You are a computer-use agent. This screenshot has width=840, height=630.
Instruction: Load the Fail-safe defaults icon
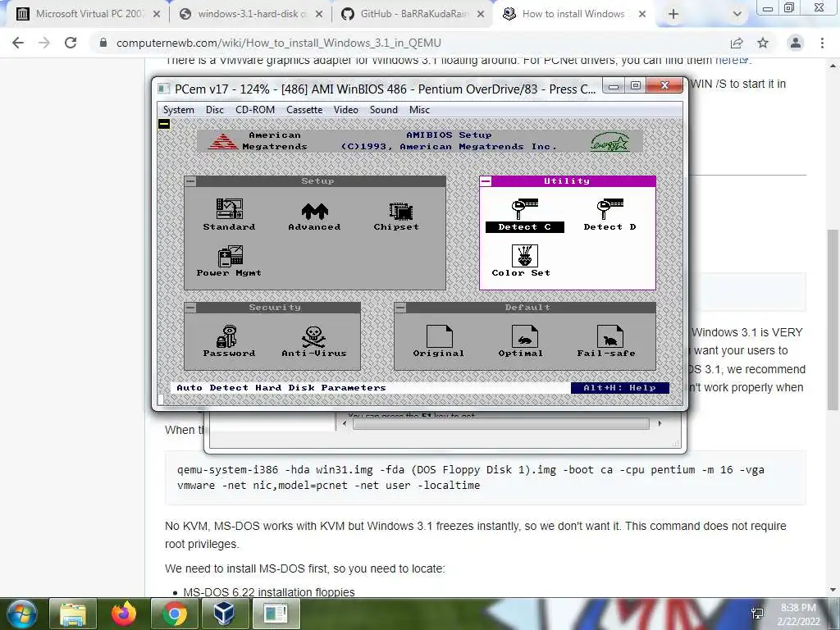606,341
